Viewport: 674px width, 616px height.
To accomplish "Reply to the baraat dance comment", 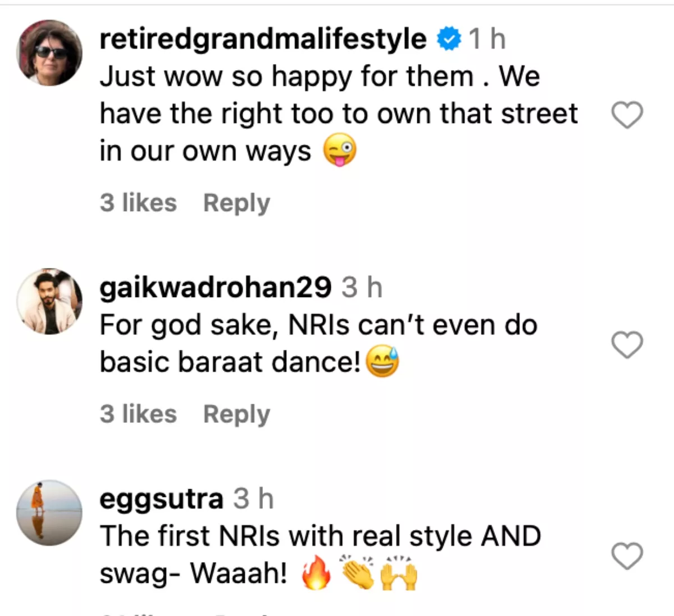I will 236,414.
